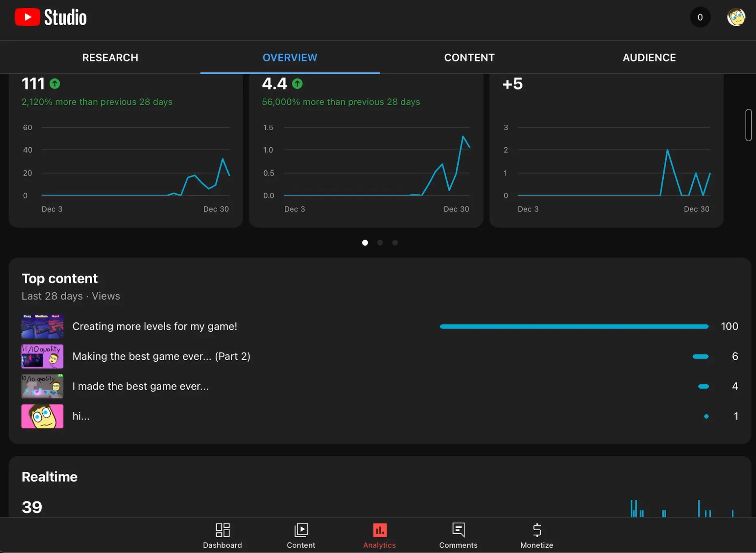Screen dimensions: 756x553
Task: Select the Content icon in bottom bar
Action: click(x=301, y=535)
